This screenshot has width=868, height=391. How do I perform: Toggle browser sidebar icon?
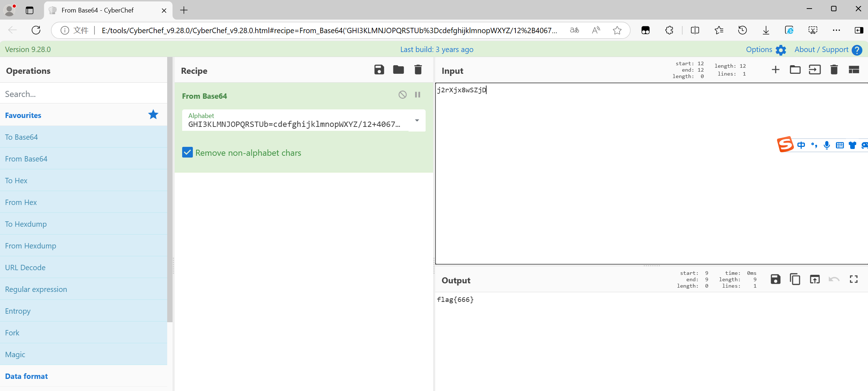(x=859, y=30)
